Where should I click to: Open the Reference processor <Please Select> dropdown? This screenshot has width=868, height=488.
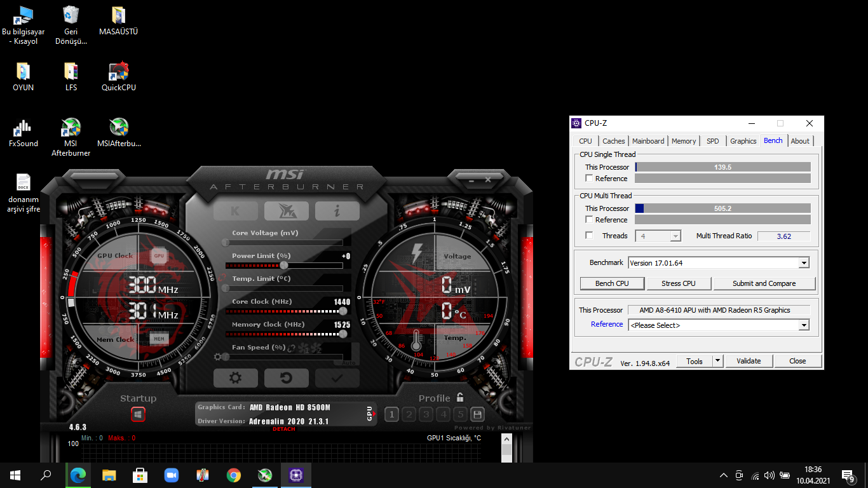click(719, 325)
